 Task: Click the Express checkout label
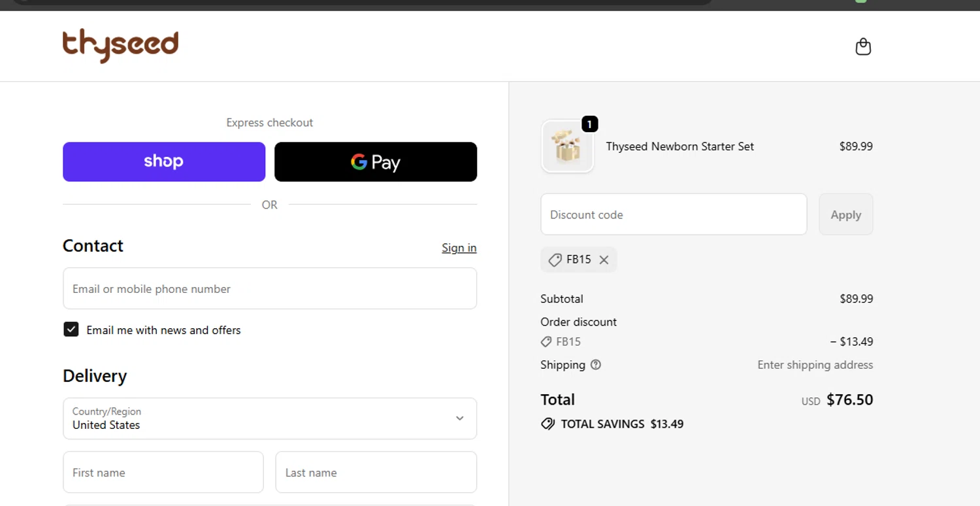[270, 122]
